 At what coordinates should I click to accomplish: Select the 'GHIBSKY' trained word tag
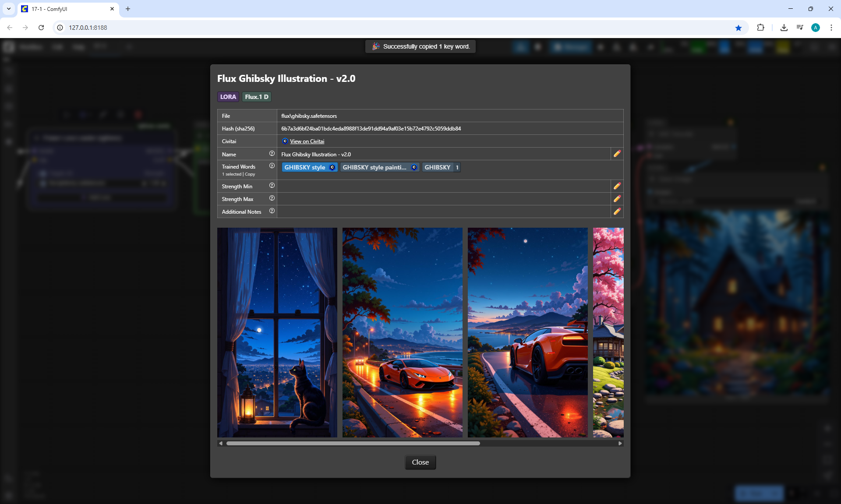(x=438, y=167)
